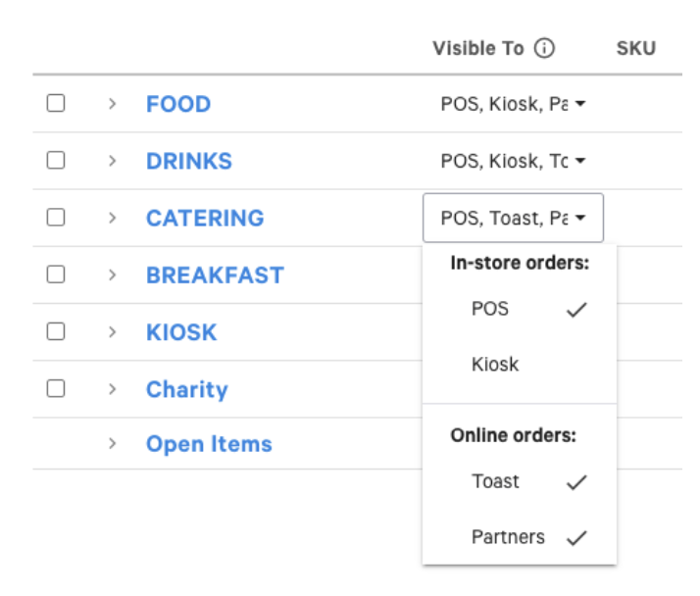This screenshot has width=700, height=596.
Task: Toggle the Partners option off
Action: click(x=520, y=537)
